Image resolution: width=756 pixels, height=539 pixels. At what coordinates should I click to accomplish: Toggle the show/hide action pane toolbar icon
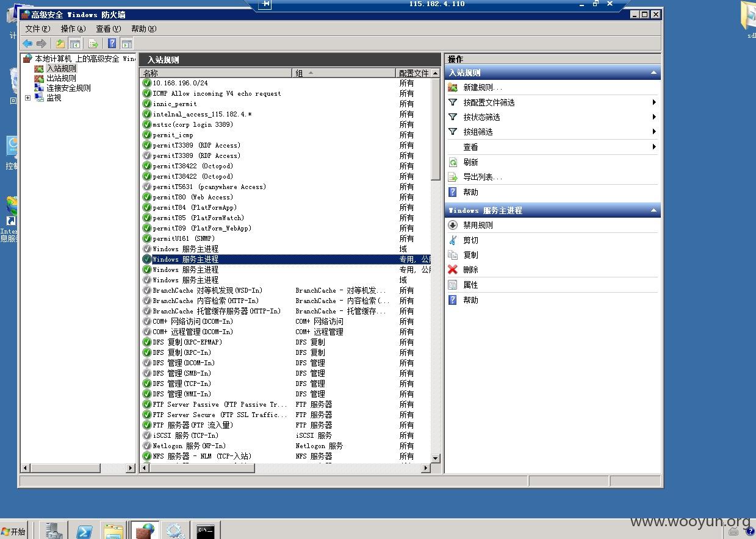pos(127,43)
